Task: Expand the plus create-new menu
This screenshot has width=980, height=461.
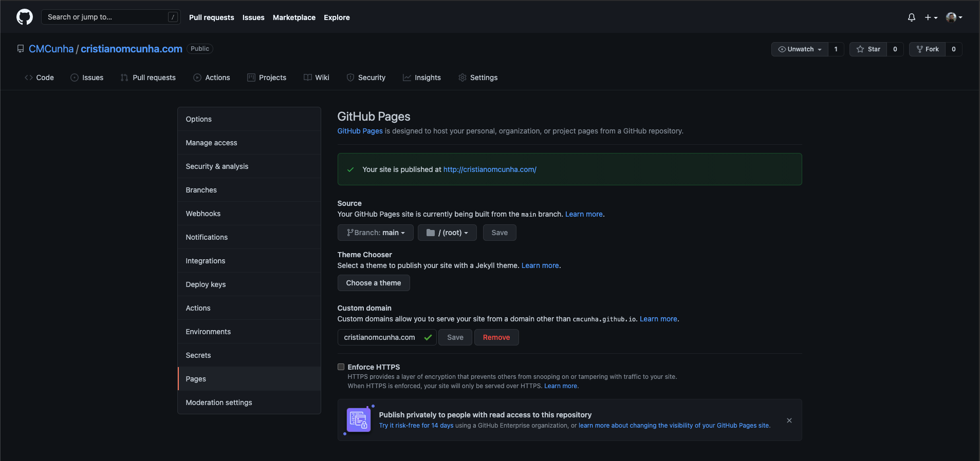Action: pos(931,17)
